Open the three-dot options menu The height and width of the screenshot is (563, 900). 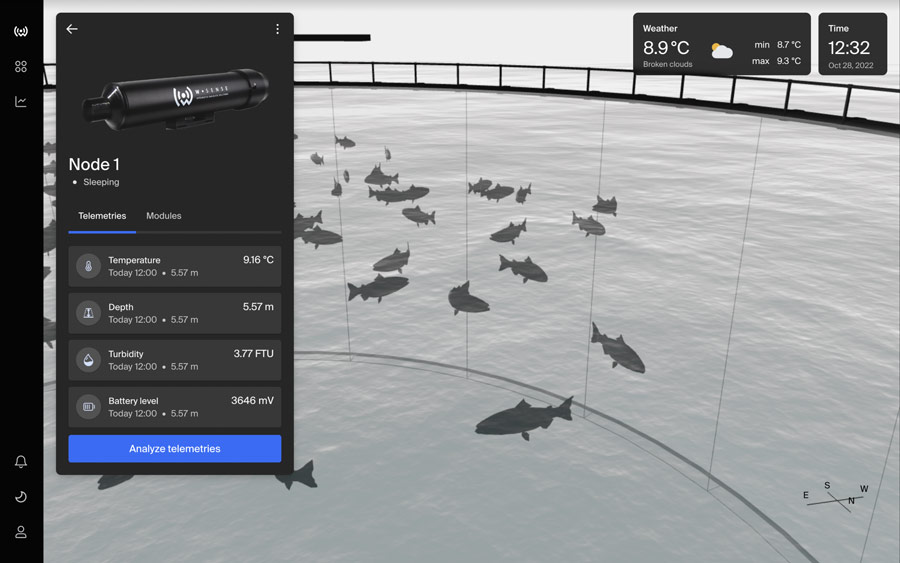pos(277,29)
